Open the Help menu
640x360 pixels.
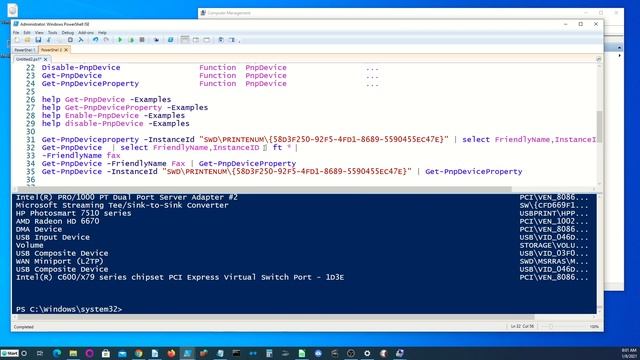tap(102, 33)
